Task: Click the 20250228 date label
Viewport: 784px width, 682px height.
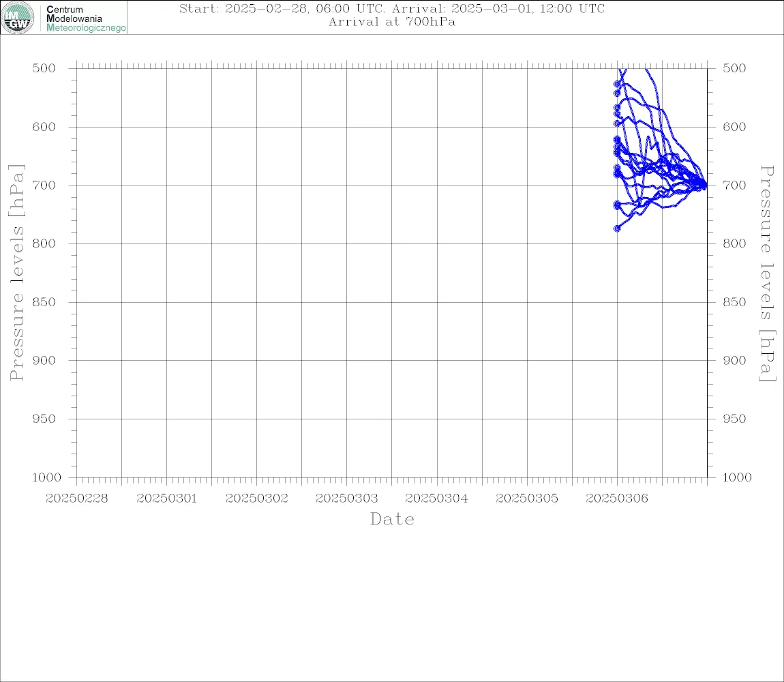Action: tap(76, 499)
